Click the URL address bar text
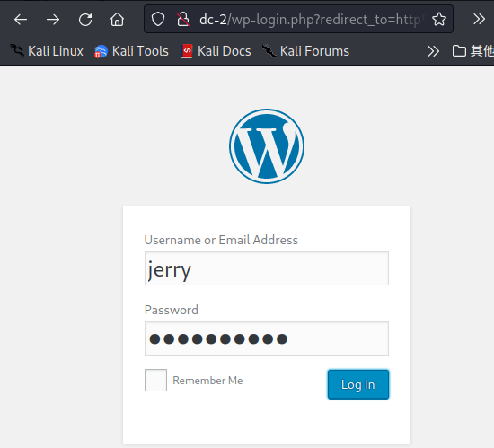494x448 pixels. click(x=312, y=20)
